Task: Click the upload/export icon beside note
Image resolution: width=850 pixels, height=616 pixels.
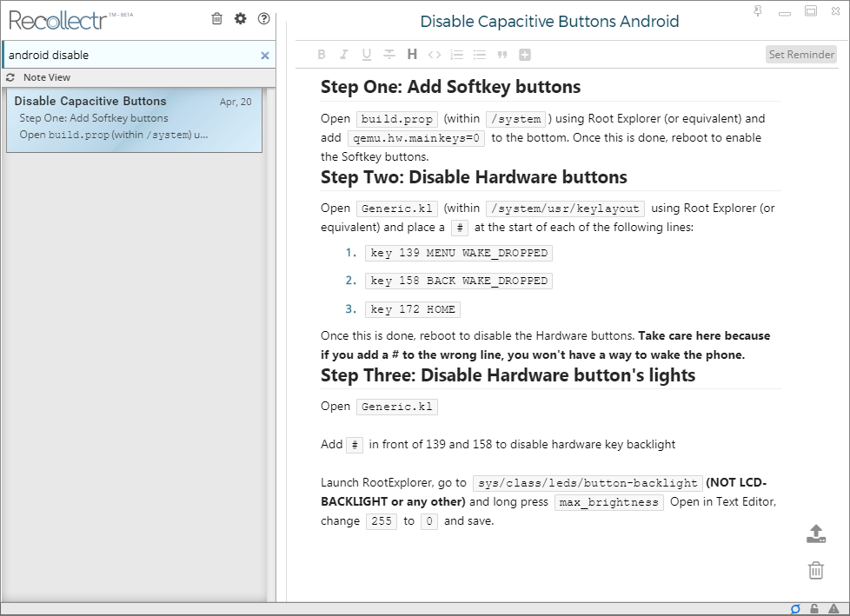Action: [x=816, y=533]
